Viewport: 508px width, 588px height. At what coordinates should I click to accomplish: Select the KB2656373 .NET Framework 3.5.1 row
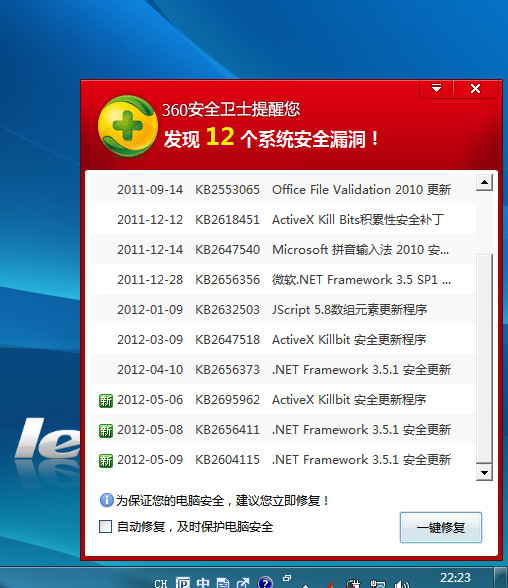(x=282, y=369)
